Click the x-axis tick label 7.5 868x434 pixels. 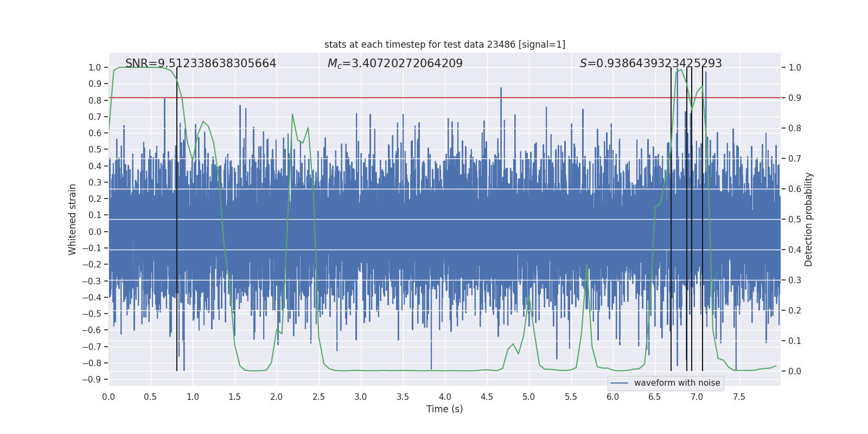coord(739,397)
